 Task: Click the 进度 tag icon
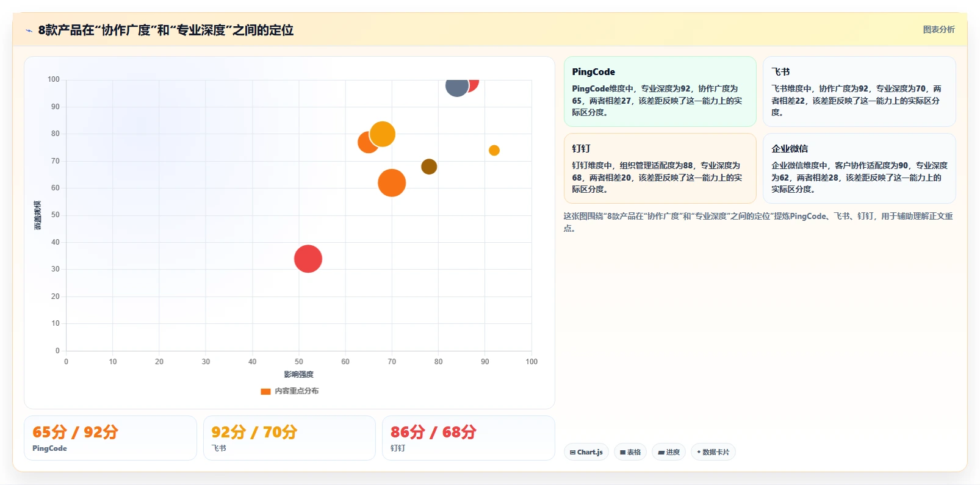pos(661,453)
